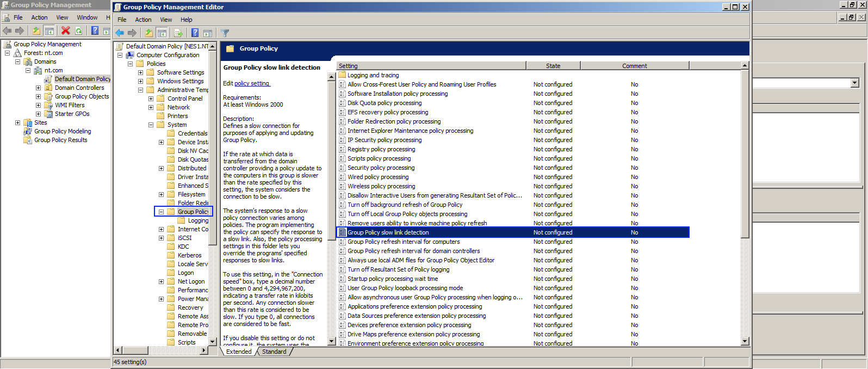Click the Editor tree horizontal scroll right arrow
The width and height of the screenshot is (868, 369).
point(204,350)
